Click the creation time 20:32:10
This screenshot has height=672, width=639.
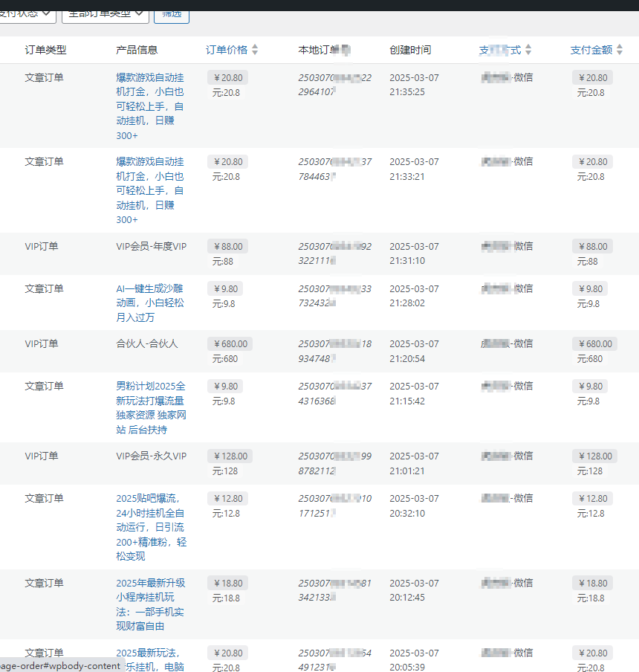click(x=407, y=514)
